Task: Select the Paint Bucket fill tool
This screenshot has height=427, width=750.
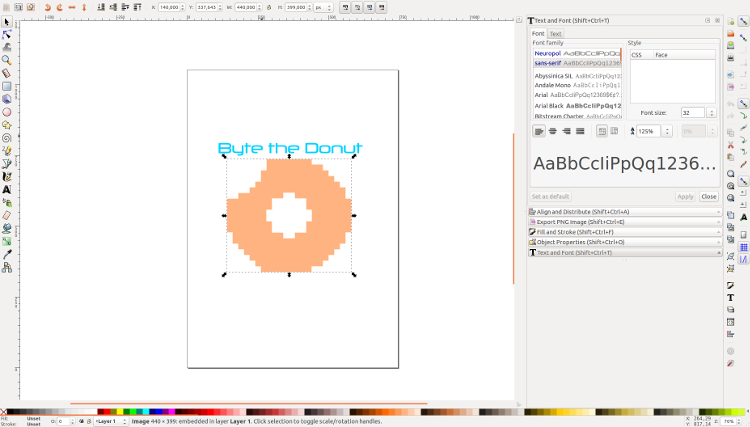Action: coord(7,229)
